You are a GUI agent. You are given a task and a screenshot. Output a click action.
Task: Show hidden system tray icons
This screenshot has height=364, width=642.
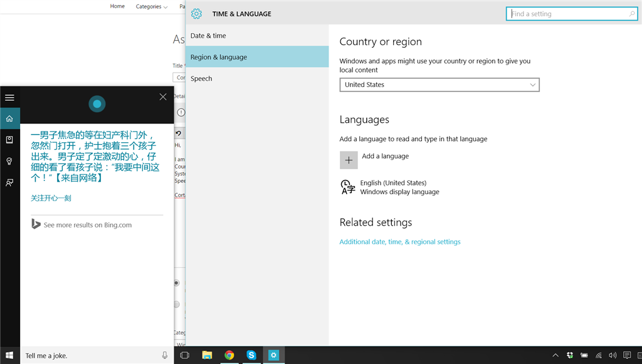point(555,355)
